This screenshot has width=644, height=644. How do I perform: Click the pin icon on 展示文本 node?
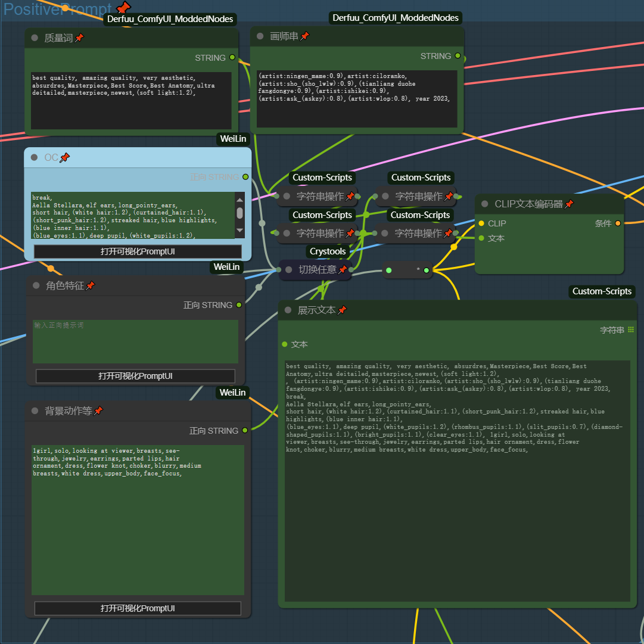click(342, 310)
